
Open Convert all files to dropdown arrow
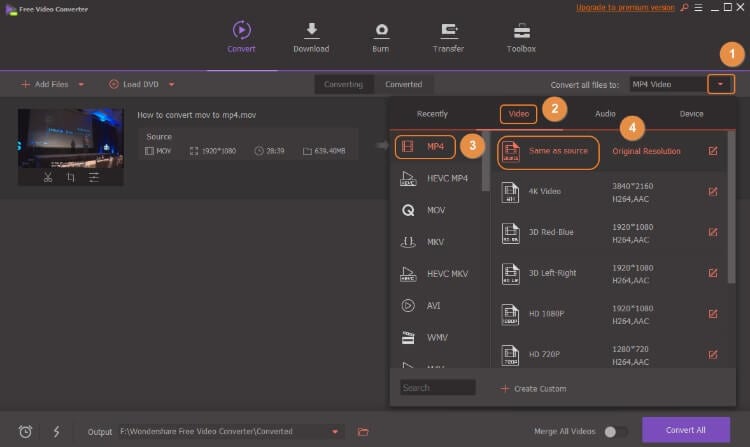720,84
